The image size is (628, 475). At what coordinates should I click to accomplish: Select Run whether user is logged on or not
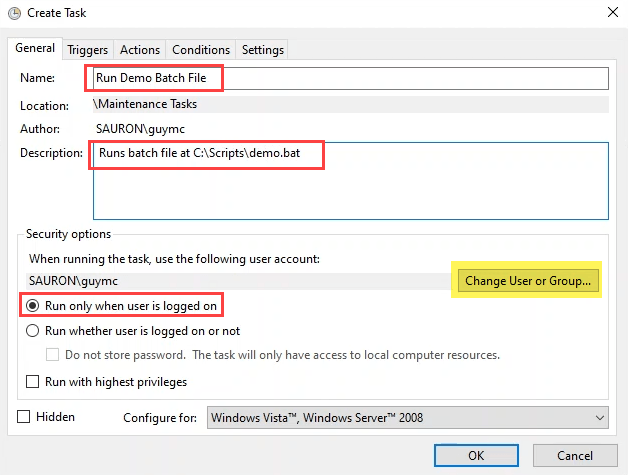(34, 331)
